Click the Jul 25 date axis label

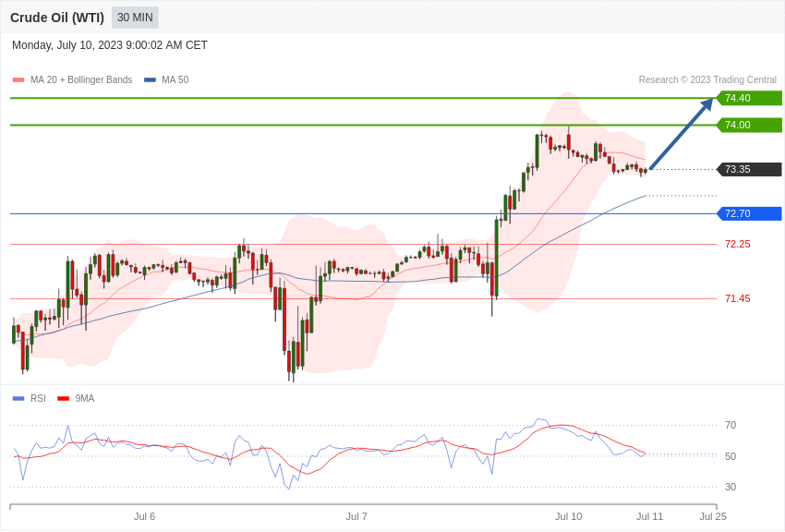tap(713, 516)
